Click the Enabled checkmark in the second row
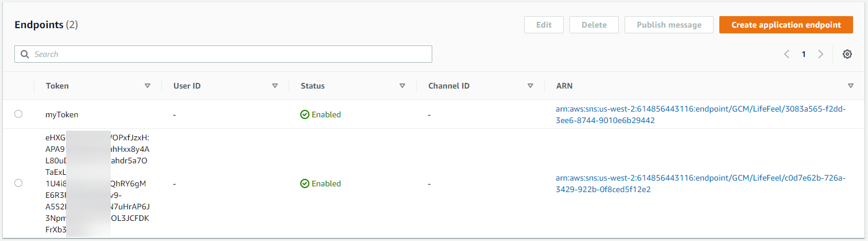The height and width of the screenshot is (241, 868). (x=305, y=183)
